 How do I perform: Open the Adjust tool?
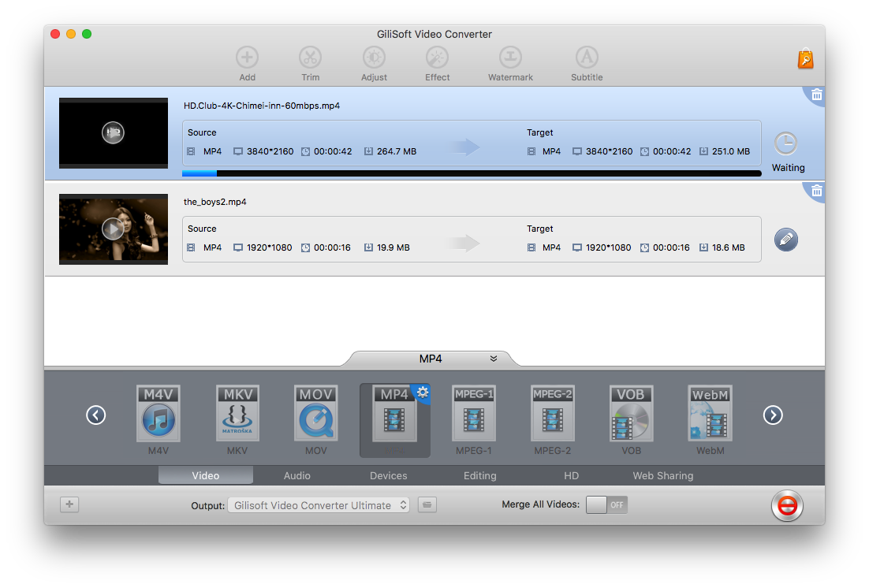click(x=374, y=58)
